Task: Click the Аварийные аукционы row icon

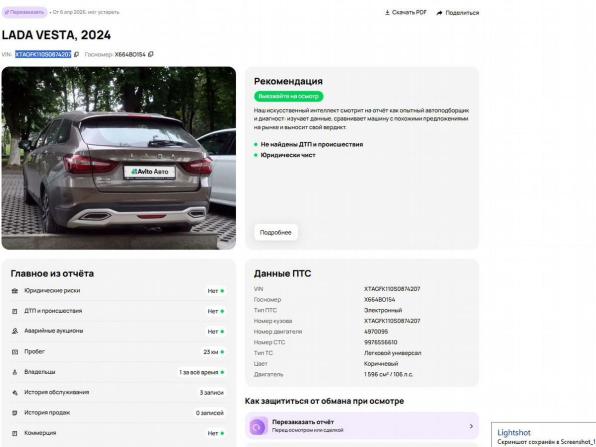Action: click(15, 331)
